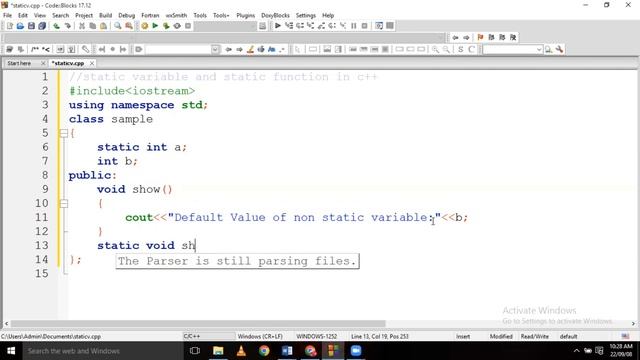
Task: Click the Cut scissors icon
Action: 82,26
